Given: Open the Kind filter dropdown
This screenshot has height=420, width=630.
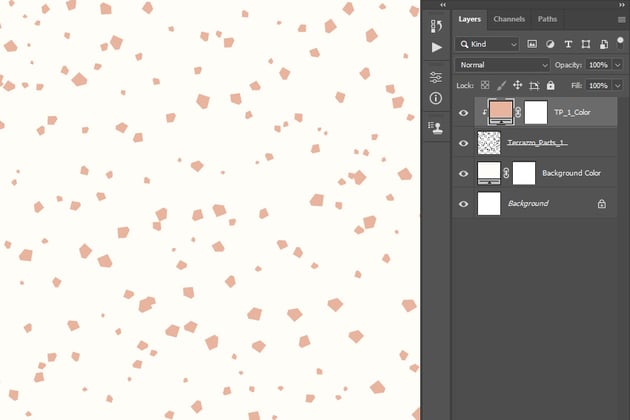Looking at the screenshot, I should tap(487, 44).
